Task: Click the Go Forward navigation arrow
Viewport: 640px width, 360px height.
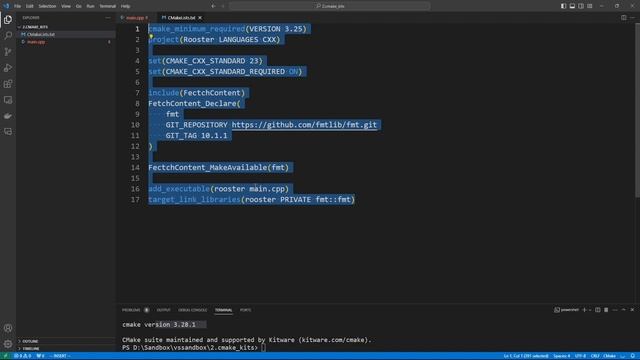Action: (223, 6)
